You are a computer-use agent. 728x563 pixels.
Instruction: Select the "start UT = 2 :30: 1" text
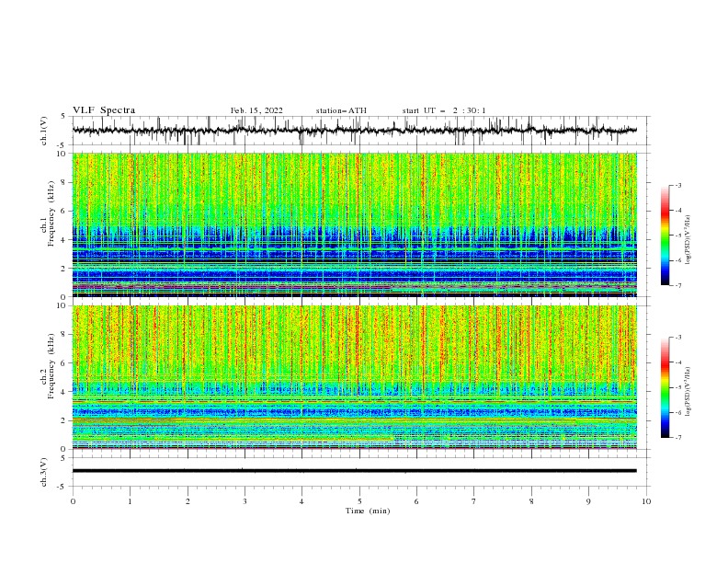tap(444, 110)
